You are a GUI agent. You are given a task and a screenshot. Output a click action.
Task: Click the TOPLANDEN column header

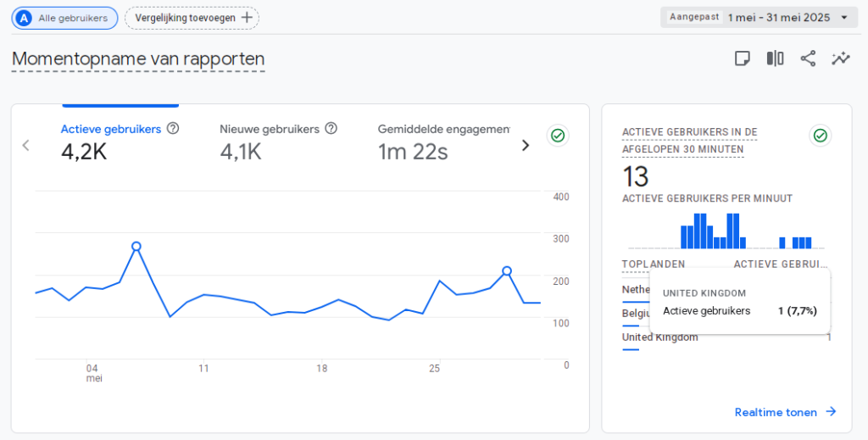pyautogui.click(x=654, y=265)
